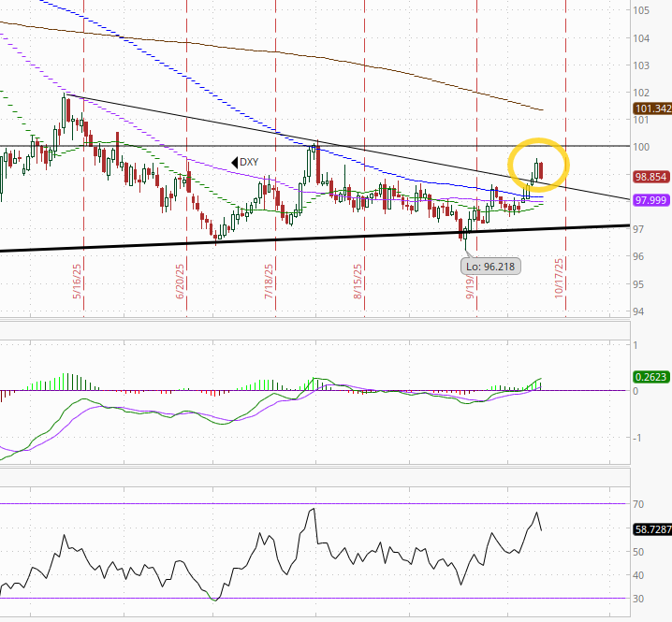The height and width of the screenshot is (622, 672).
Task: Select the left-pointing arrow beside DXY
Action: [x=234, y=163]
